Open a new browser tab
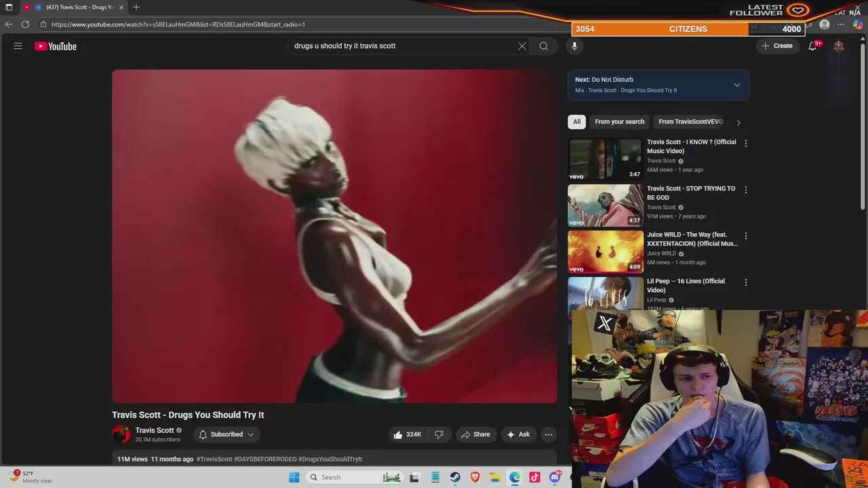The image size is (868, 488). pyautogui.click(x=136, y=7)
